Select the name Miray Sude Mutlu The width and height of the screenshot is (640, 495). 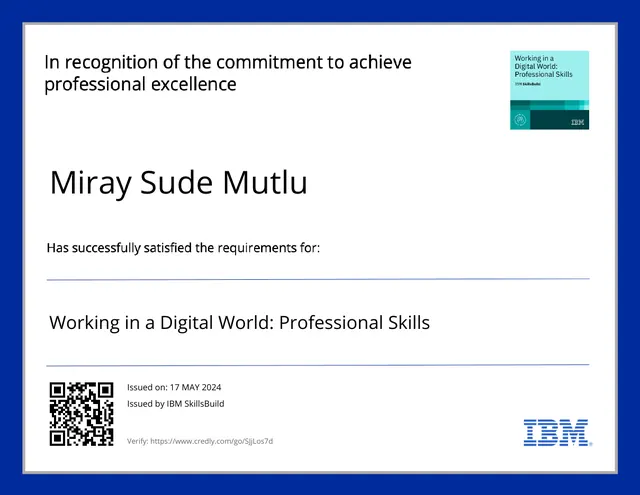(178, 182)
